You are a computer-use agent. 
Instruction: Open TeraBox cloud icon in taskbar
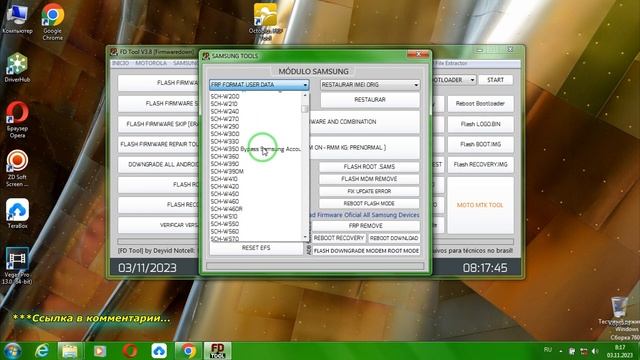[159, 351]
